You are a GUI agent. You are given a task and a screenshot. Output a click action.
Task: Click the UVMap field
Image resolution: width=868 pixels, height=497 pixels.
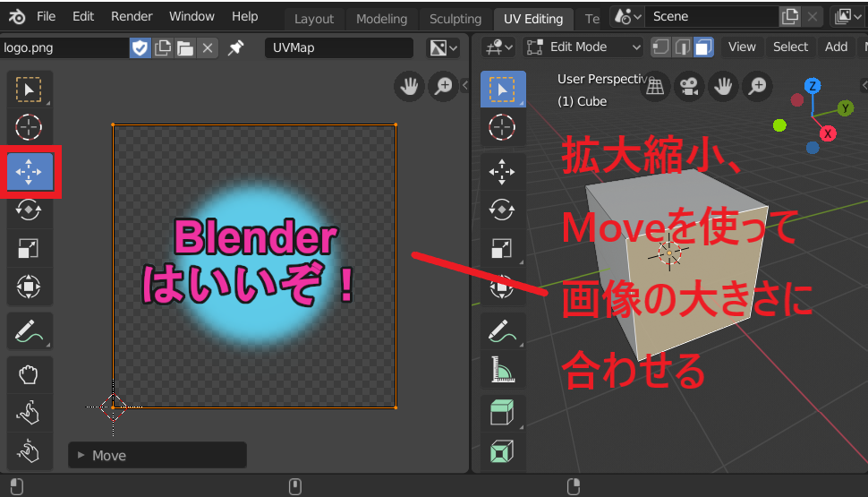[x=339, y=47]
